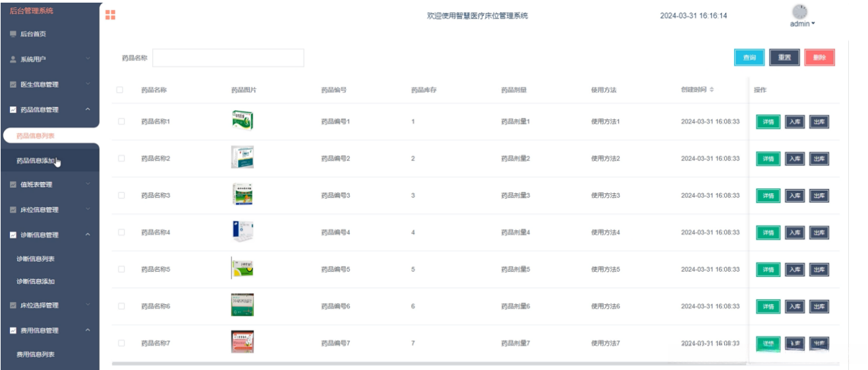Open the drug image thumbnail for 药品名称3
The image size is (868, 370).
click(242, 195)
